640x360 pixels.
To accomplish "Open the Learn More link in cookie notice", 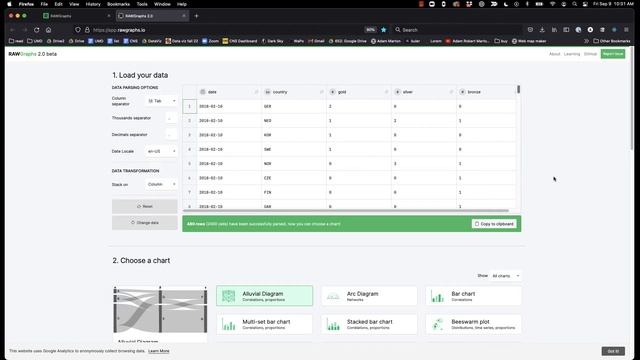I will click(159, 351).
